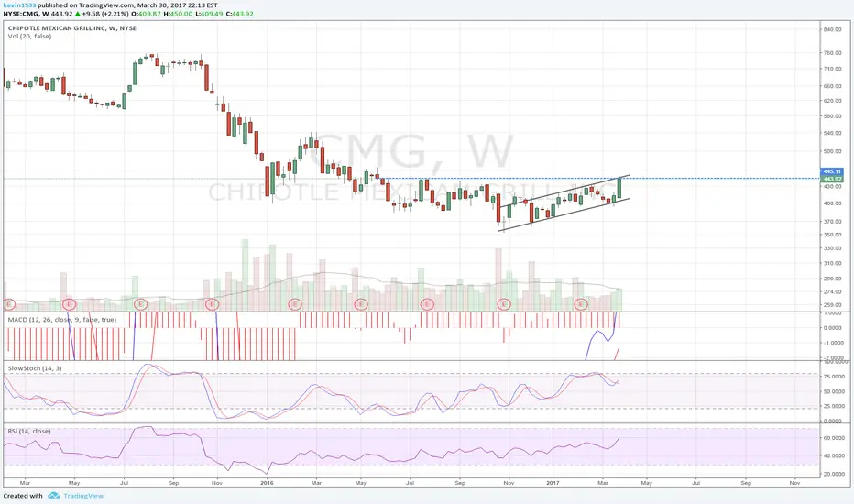Screen dimensions: 854x504
Task: Click the earnings E marker above the May 2016 label
Action: tap(361, 304)
